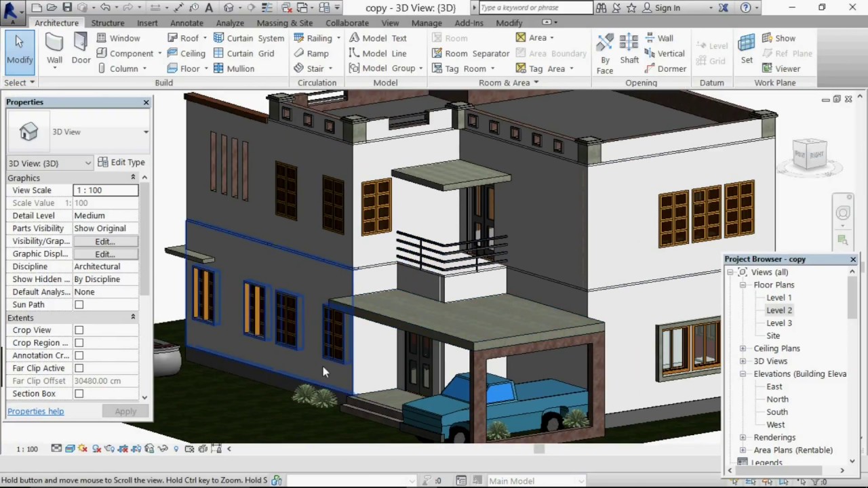Click the Reveal Hidden Elements lightbulb icon
The height and width of the screenshot is (488, 868).
176,449
